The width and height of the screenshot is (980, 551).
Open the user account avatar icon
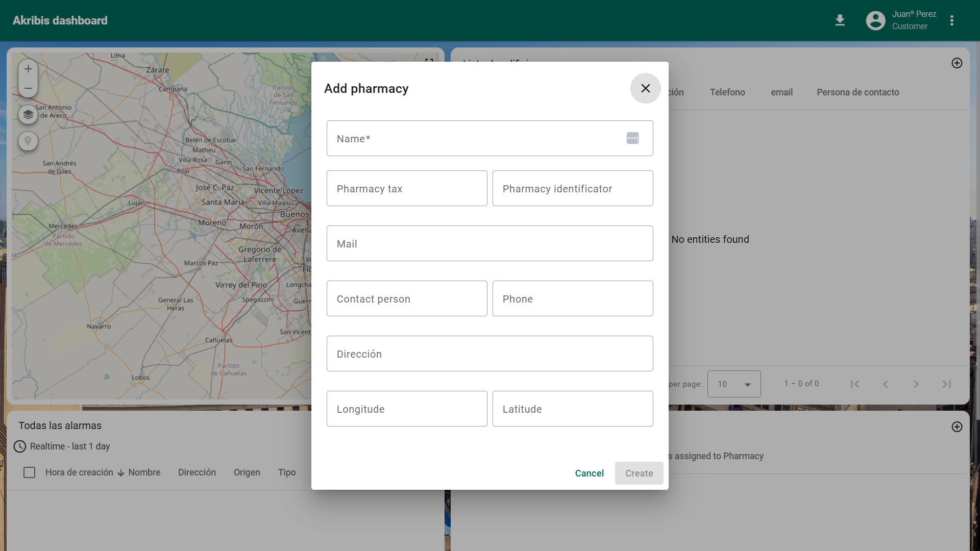click(875, 20)
